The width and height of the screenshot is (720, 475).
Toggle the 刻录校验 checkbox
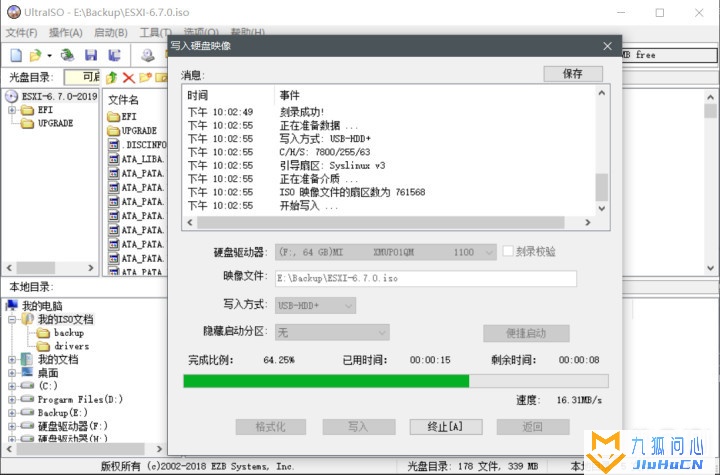click(507, 251)
